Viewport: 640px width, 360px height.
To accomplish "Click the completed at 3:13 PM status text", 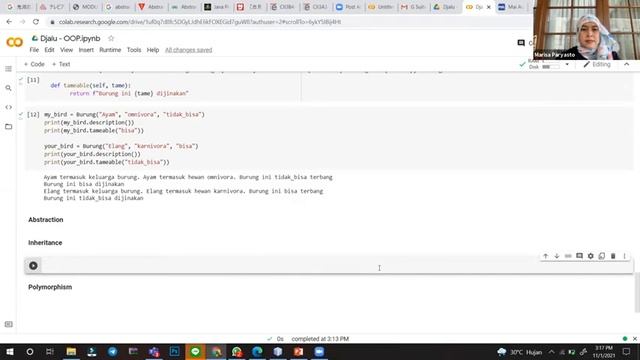I will pyautogui.click(x=320, y=339).
